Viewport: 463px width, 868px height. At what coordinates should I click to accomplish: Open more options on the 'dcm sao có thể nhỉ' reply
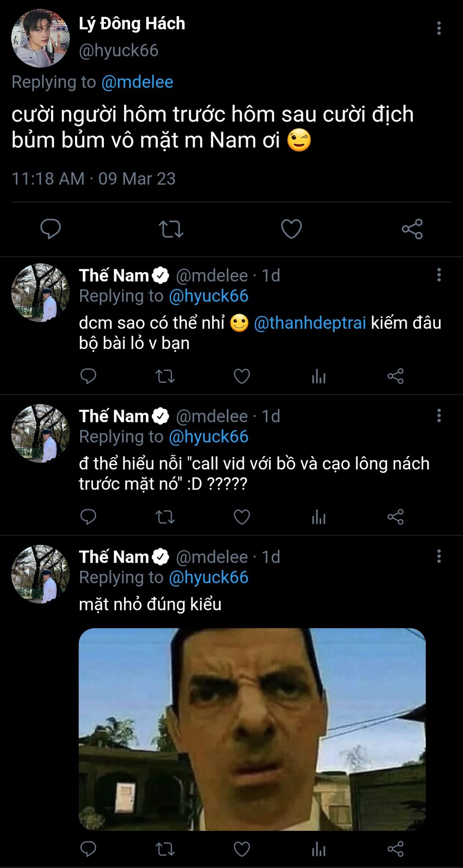point(439,275)
